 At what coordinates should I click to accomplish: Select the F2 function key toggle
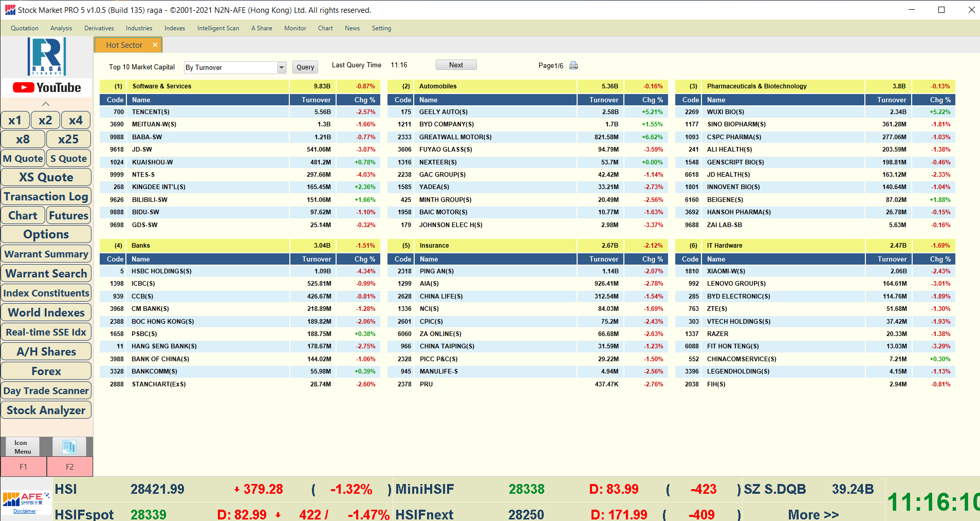(x=70, y=467)
